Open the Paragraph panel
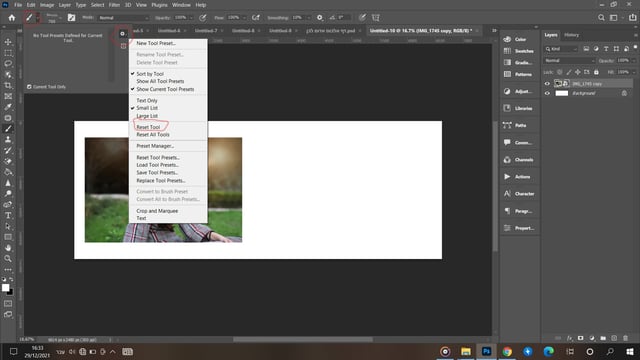 click(x=518, y=211)
